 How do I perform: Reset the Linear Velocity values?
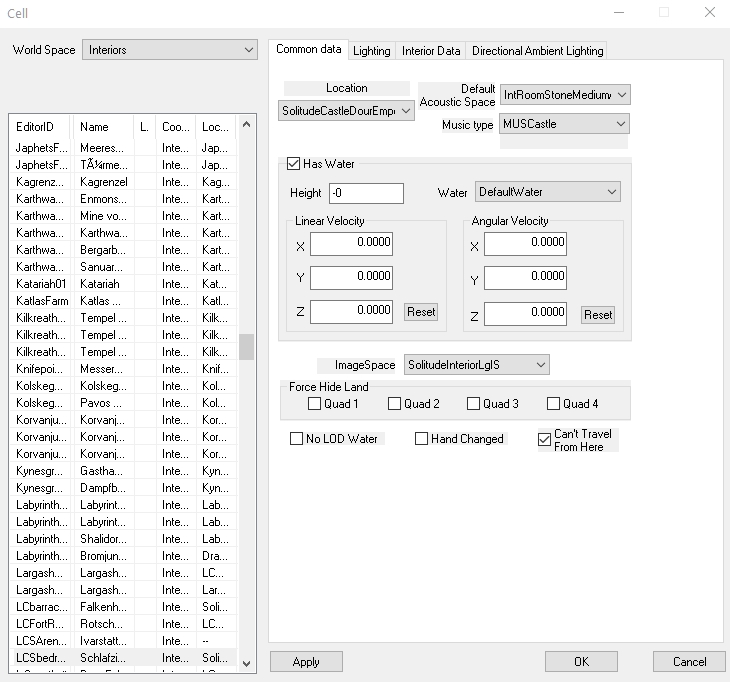(x=421, y=312)
